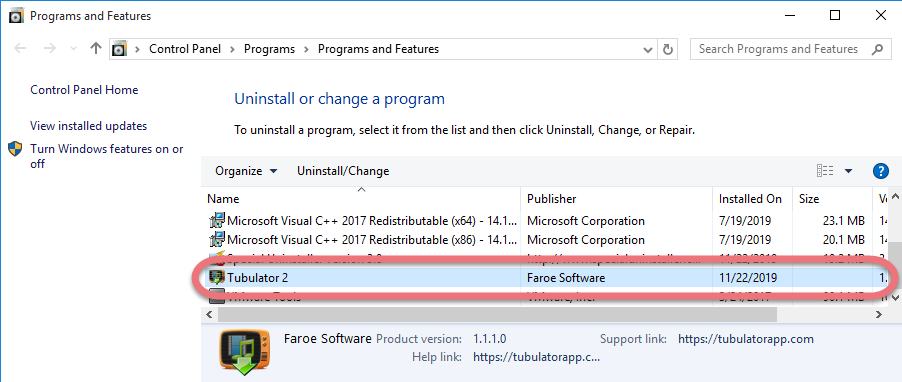Go to Control Panel Home link
The image size is (902, 382).
point(84,90)
